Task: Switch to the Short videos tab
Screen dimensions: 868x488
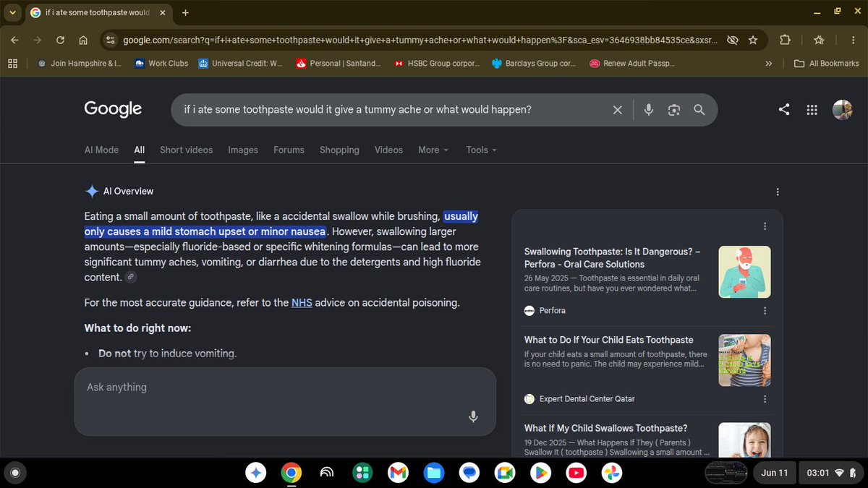Action: (x=186, y=150)
